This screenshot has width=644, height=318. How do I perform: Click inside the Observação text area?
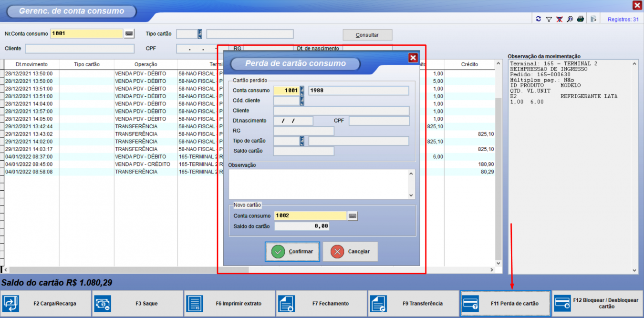(x=318, y=184)
